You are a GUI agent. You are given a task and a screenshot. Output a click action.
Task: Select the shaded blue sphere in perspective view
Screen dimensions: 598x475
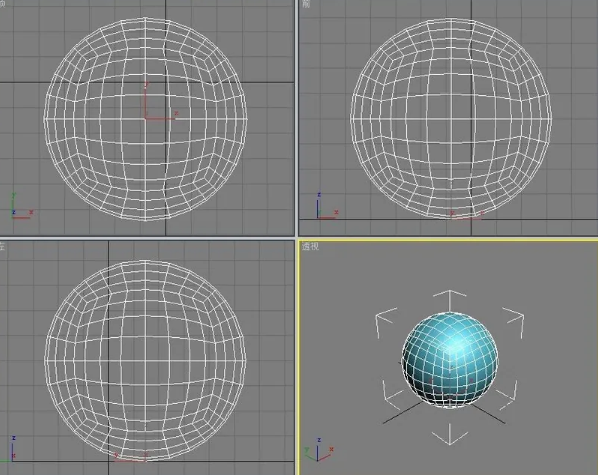[x=450, y=360]
